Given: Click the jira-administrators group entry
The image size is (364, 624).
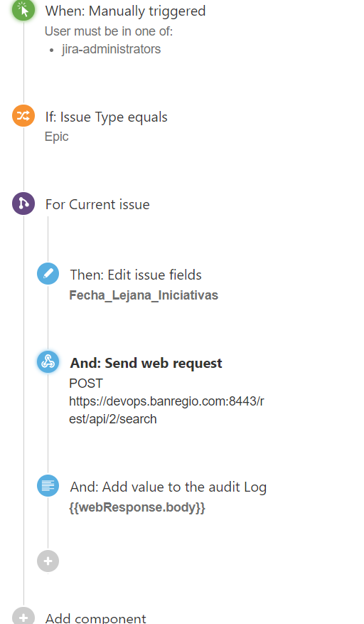Looking at the screenshot, I should [112, 49].
